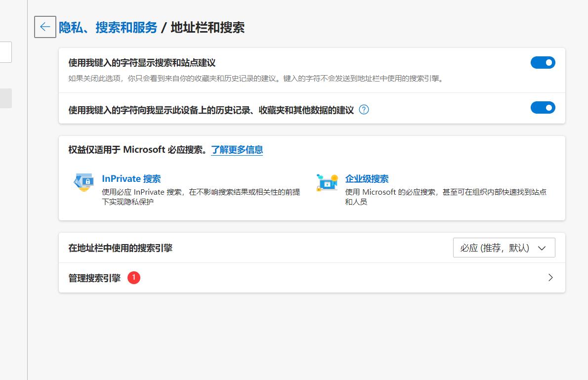Viewport: 588px width, 380px height.
Task: Open the InPrivate 搜索 link
Action: click(x=131, y=178)
